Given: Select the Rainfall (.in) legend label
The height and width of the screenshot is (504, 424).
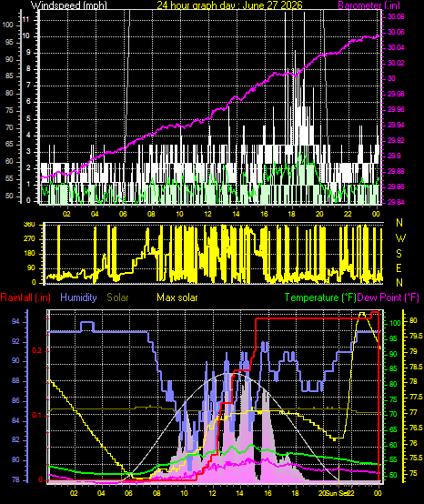Looking at the screenshot, I should coord(25,297).
